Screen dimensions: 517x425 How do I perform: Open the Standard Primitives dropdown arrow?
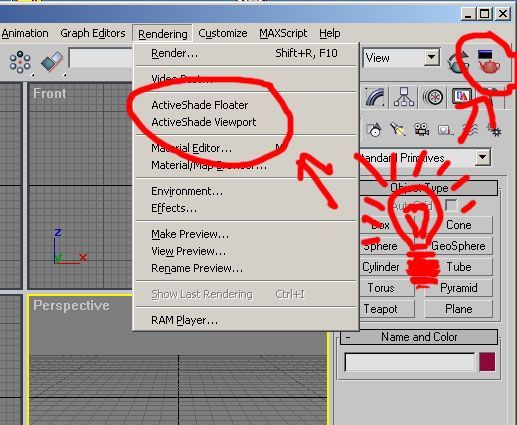click(483, 157)
